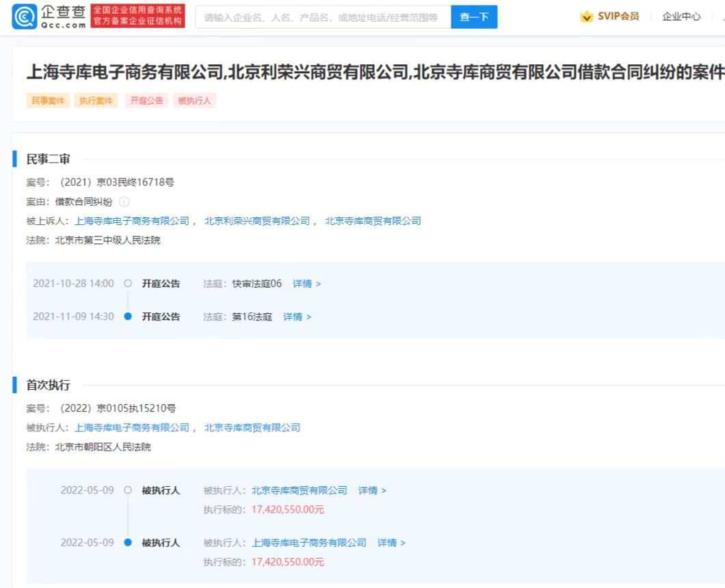This screenshot has width=725, height=588.
Task: Click info icon next to 借款合同纠纷
Action: [x=124, y=202]
